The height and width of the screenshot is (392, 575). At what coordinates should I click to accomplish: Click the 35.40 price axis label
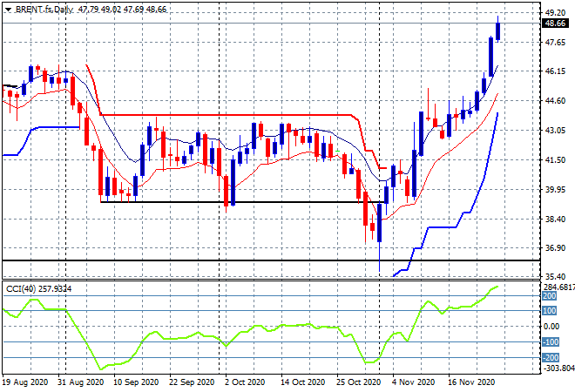coord(555,276)
